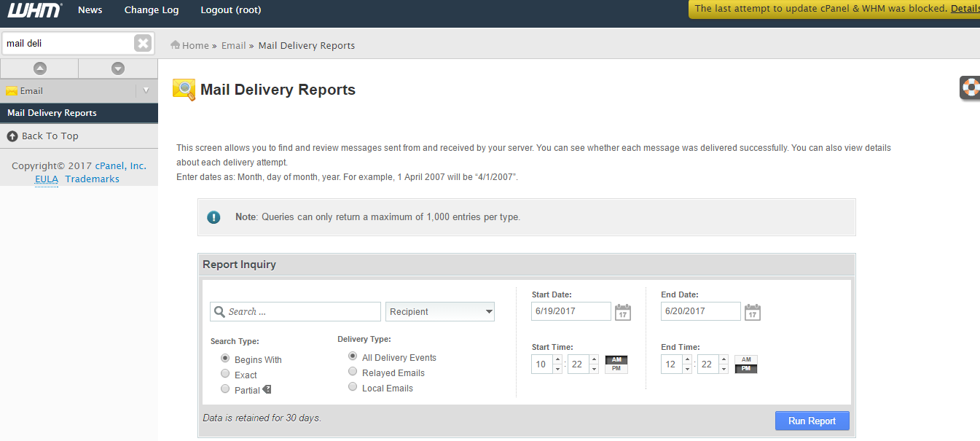This screenshot has width=980, height=441.
Task: Click the Run Report button
Action: 812,421
